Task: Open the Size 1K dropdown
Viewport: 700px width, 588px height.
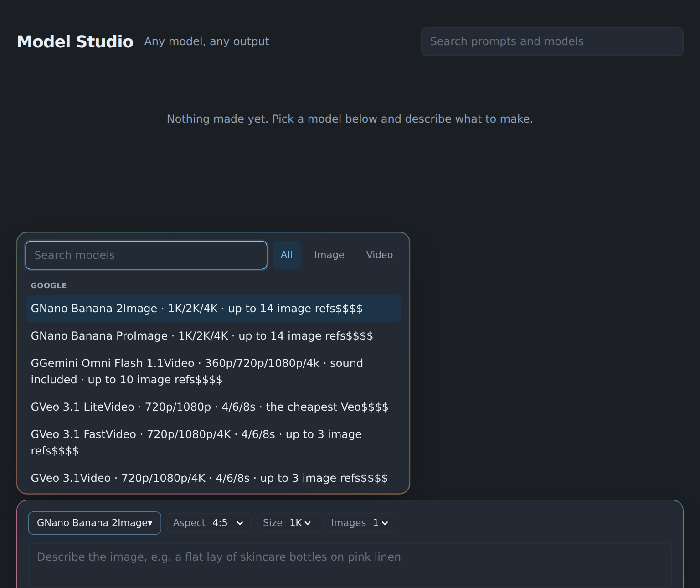Action: point(288,523)
